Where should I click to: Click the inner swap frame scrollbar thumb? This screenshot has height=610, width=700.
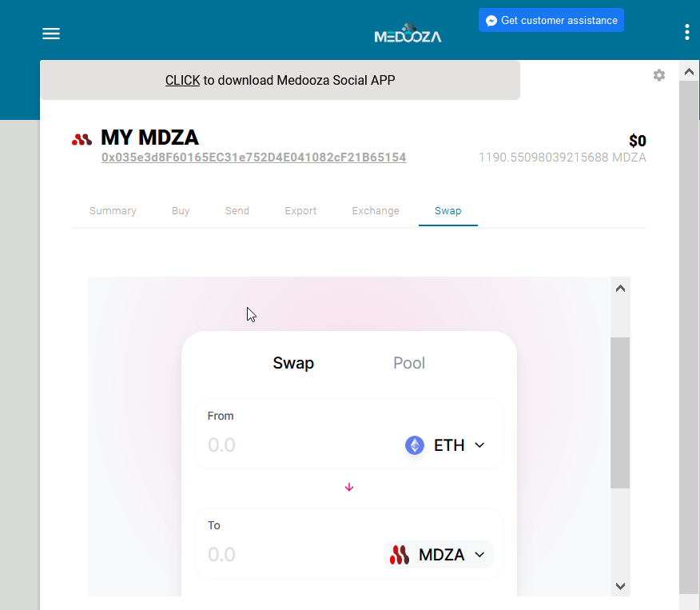tap(620, 413)
